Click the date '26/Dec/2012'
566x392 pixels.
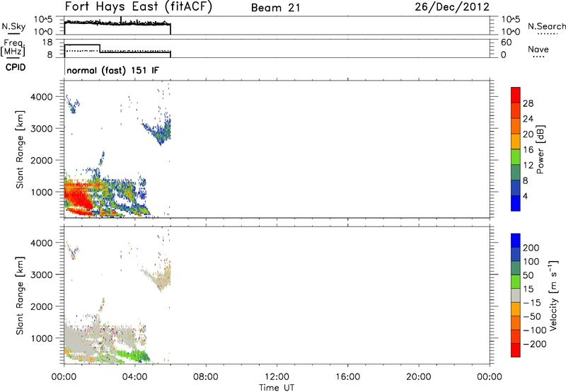coord(452,7)
